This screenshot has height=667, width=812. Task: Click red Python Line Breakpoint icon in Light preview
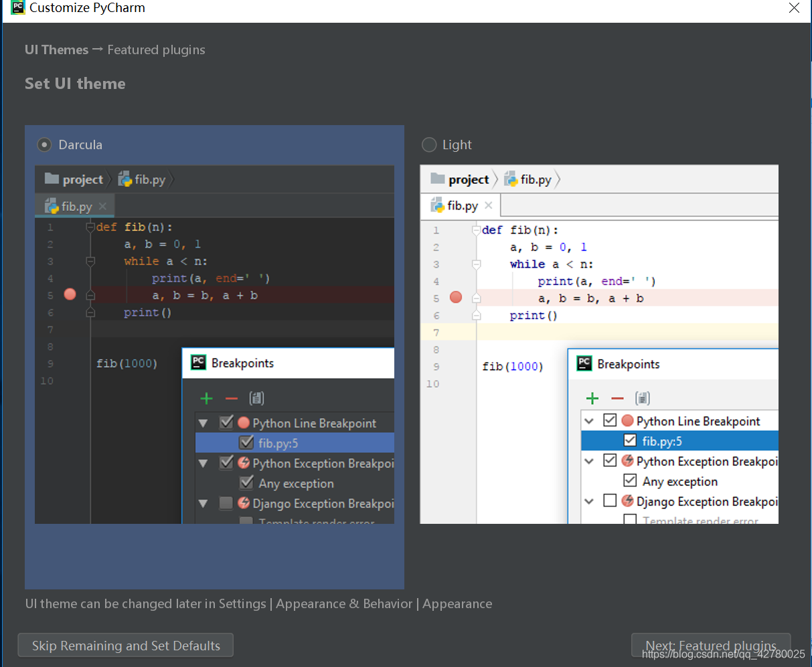627,421
